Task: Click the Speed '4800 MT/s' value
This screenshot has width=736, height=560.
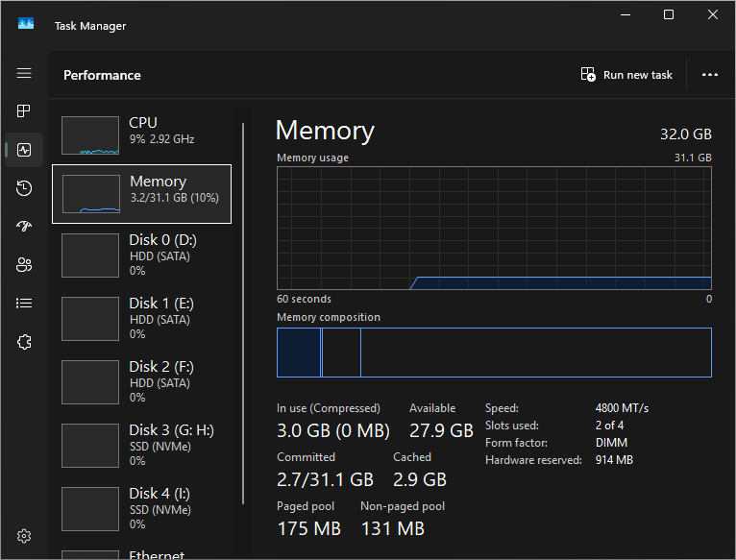Action: coord(622,408)
